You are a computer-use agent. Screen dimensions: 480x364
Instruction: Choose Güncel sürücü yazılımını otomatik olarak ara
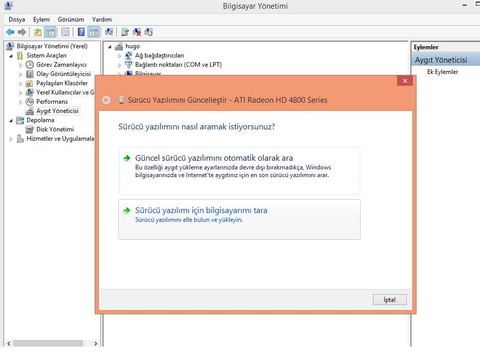[239, 171]
